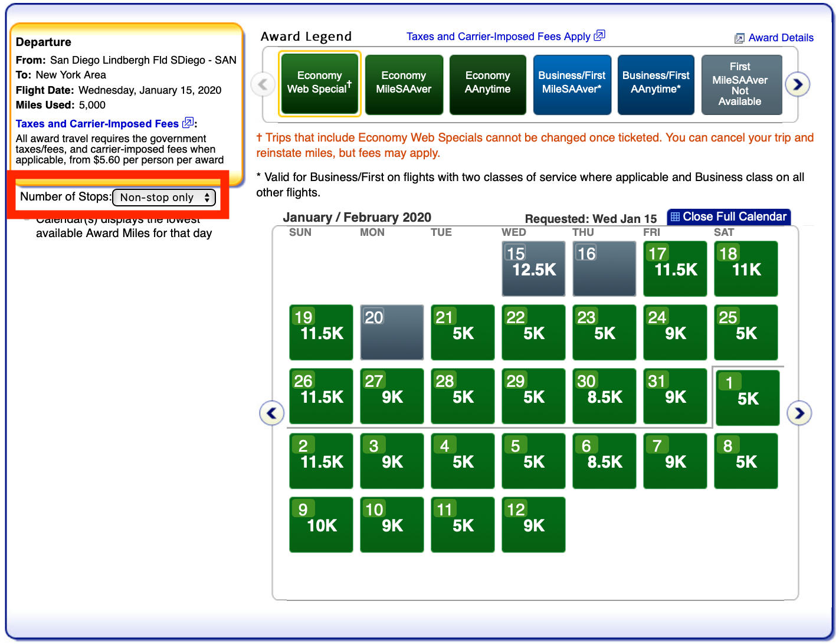Go to previous calendar month arrow
This screenshot has width=839, height=644.
[271, 413]
